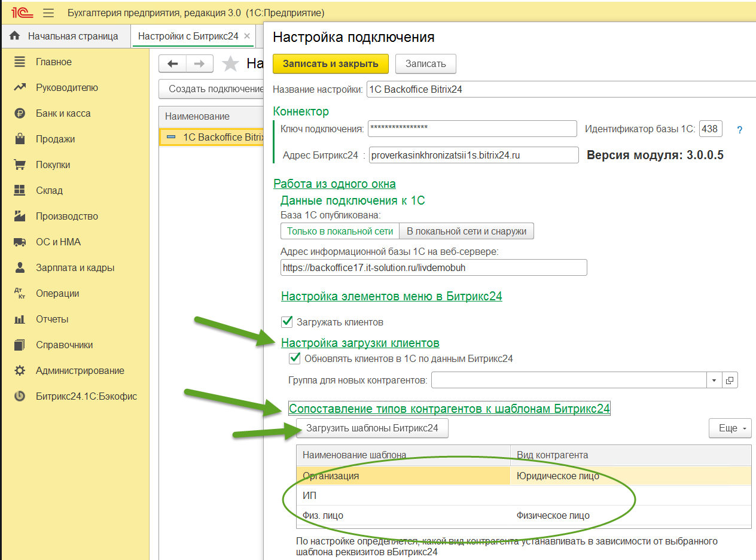Open Битрикс24.1С:Бэкофис clock icon
This screenshot has width=756, height=560.
point(20,396)
